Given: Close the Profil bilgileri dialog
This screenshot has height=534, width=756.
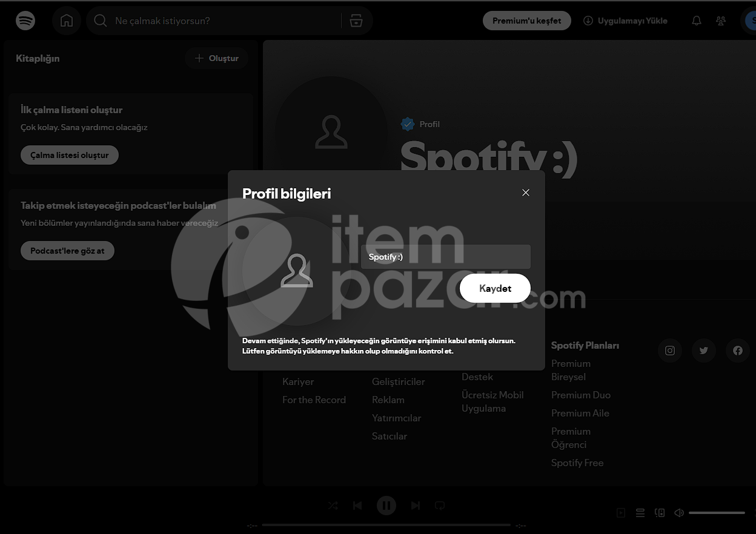Looking at the screenshot, I should click(x=526, y=193).
